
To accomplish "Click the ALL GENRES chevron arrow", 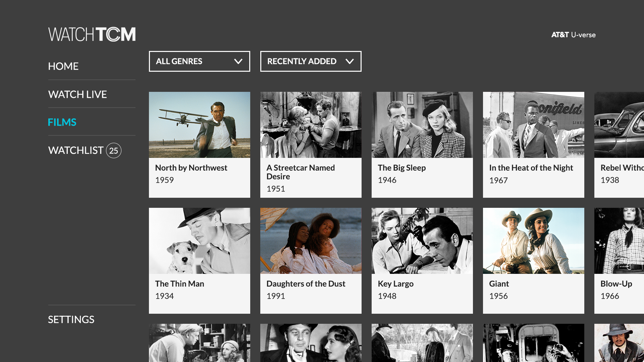I will coord(239,61).
